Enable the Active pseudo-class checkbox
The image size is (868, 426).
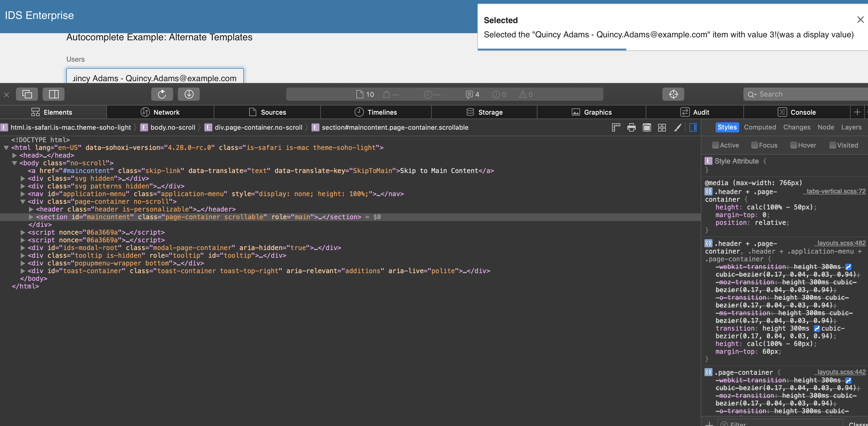[x=715, y=145]
